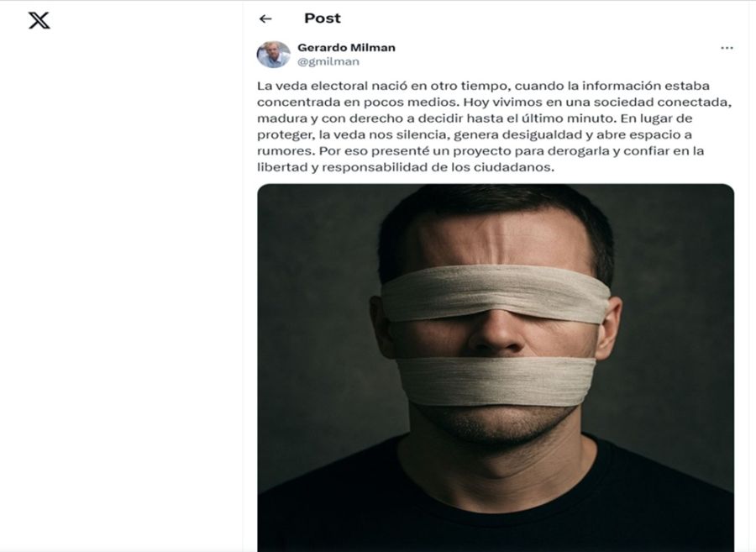Click the blindfold covering the man's eyes
Viewport: 756px width, 552px height.
click(x=496, y=294)
